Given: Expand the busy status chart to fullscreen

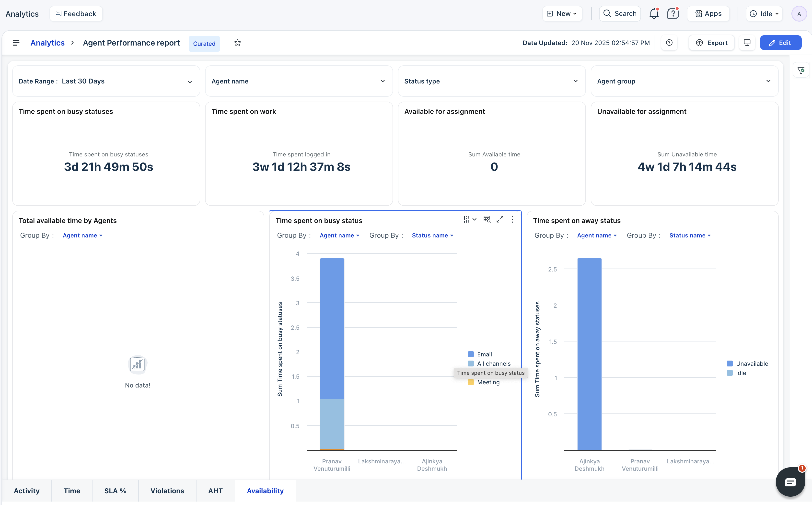Looking at the screenshot, I should 499,219.
